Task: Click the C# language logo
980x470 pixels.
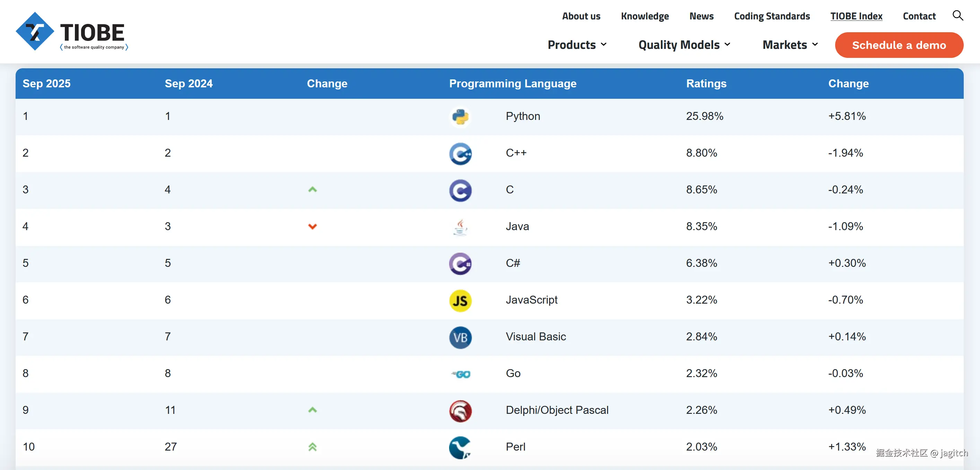Action: pyautogui.click(x=460, y=263)
